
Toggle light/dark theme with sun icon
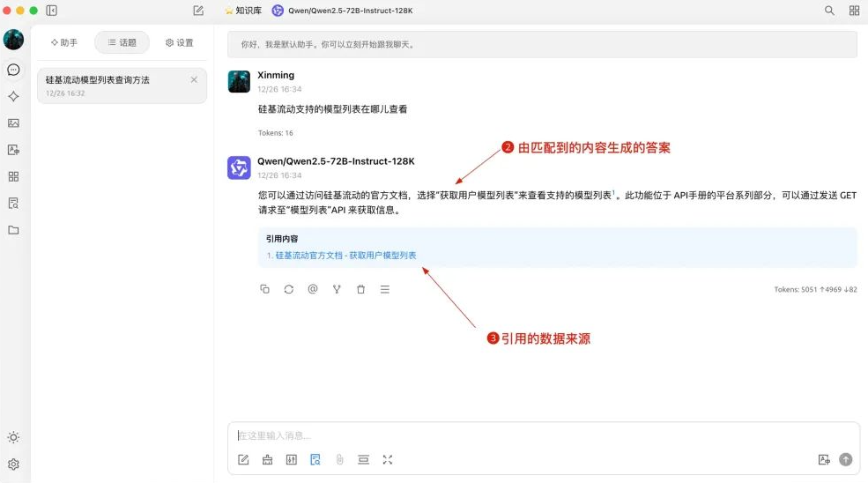click(13, 437)
